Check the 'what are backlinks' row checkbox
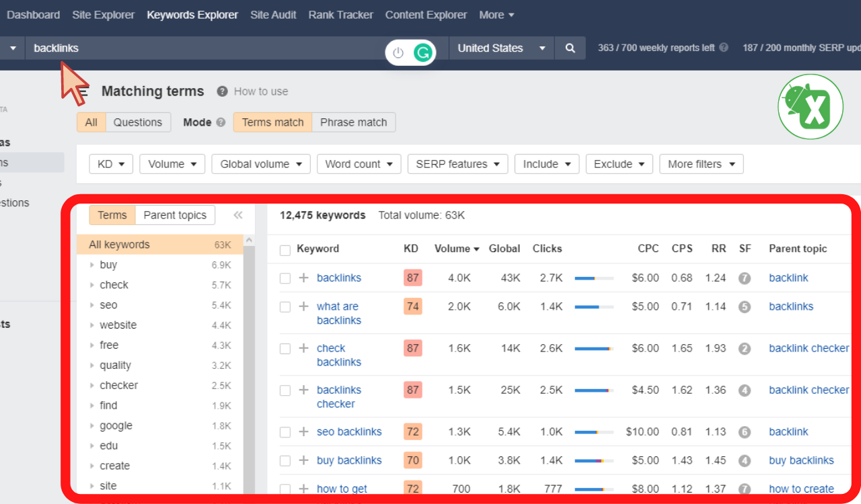 pyautogui.click(x=285, y=307)
